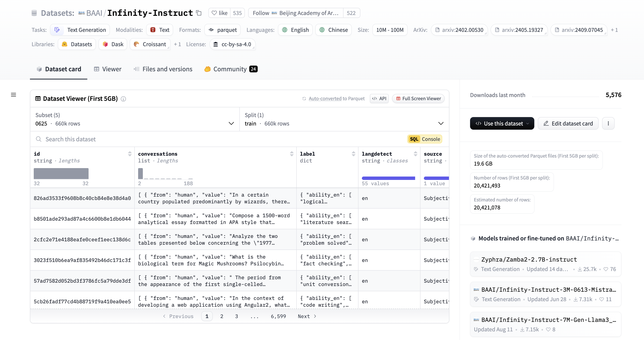Open the follower count 522
Screen dimensions: 644x340
click(351, 13)
